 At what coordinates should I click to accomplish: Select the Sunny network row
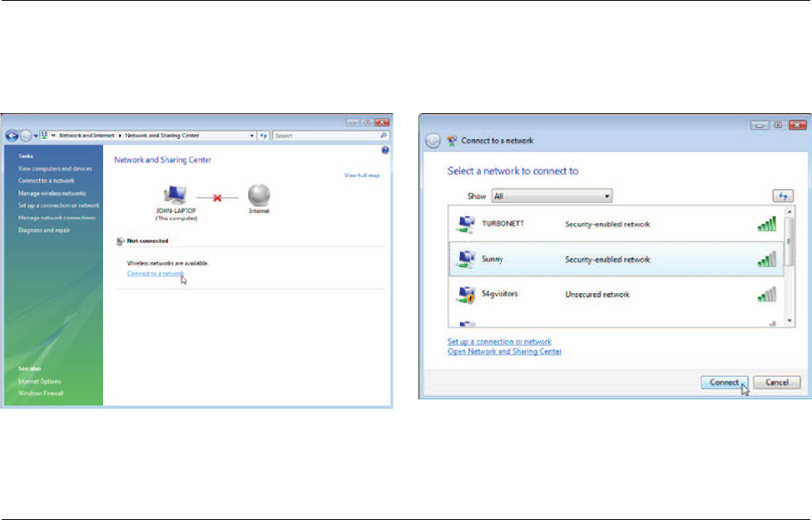point(616,259)
